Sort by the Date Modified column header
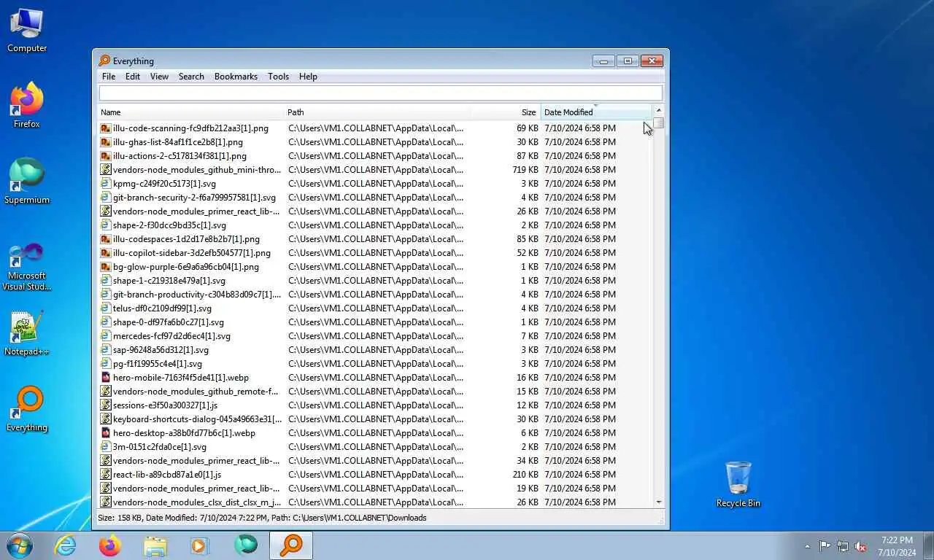This screenshot has height=560, width=934. [596, 112]
